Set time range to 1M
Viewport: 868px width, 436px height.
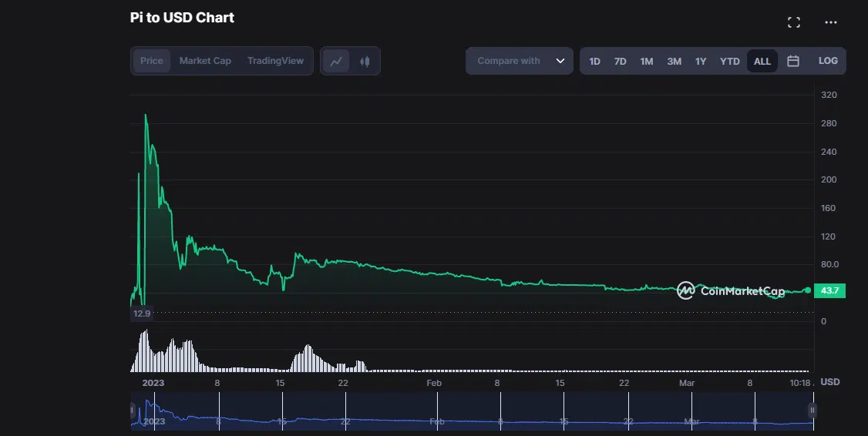click(x=647, y=62)
